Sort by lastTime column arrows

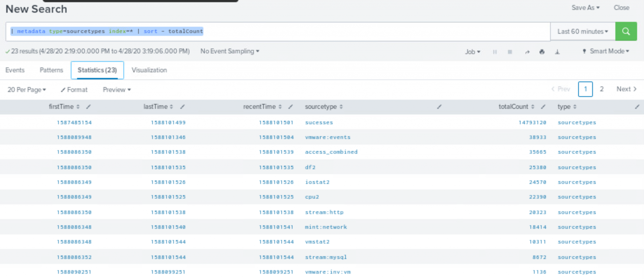[171, 107]
